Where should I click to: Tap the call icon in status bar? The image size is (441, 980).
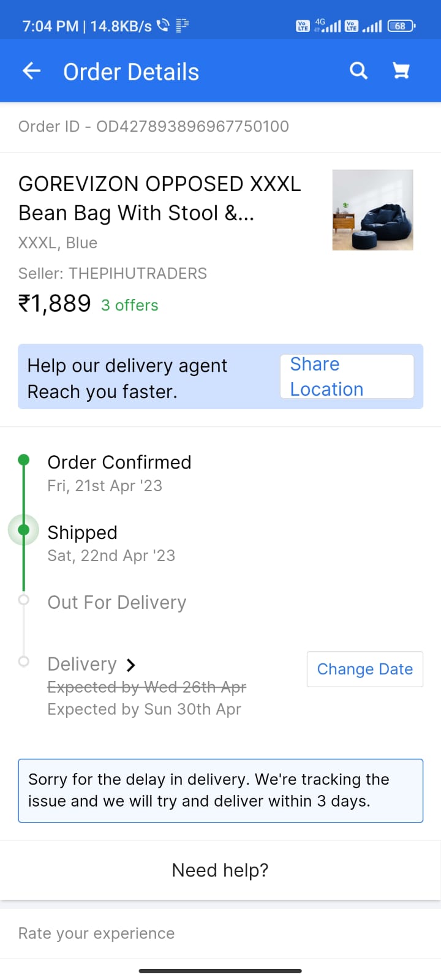click(163, 26)
